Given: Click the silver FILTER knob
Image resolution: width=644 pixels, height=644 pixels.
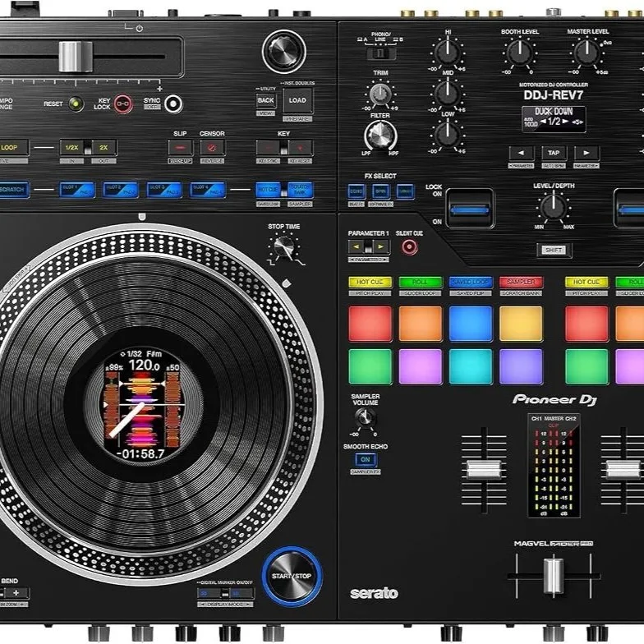Looking at the screenshot, I should (x=380, y=136).
